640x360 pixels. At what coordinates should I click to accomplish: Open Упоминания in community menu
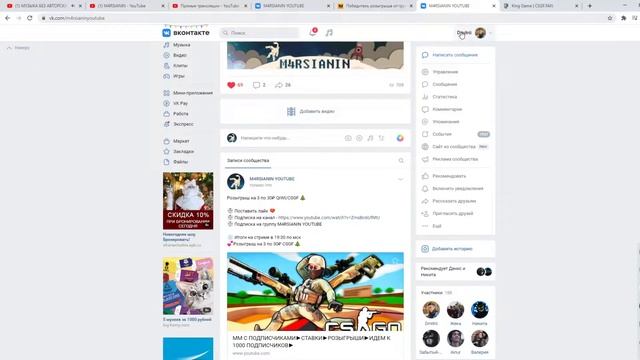click(446, 122)
